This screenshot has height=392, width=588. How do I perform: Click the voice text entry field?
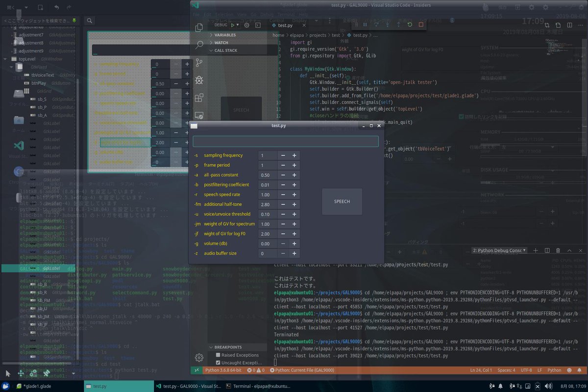(286, 142)
